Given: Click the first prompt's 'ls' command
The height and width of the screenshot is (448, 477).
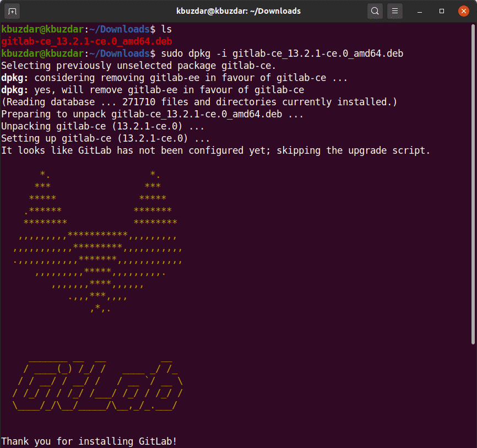Looking at the screenshot, I should [166, 29].
